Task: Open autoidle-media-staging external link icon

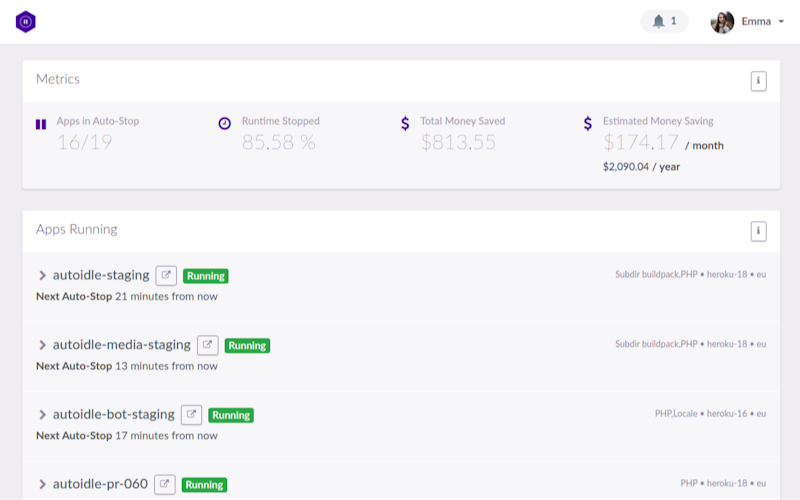Action: (207, 345)
